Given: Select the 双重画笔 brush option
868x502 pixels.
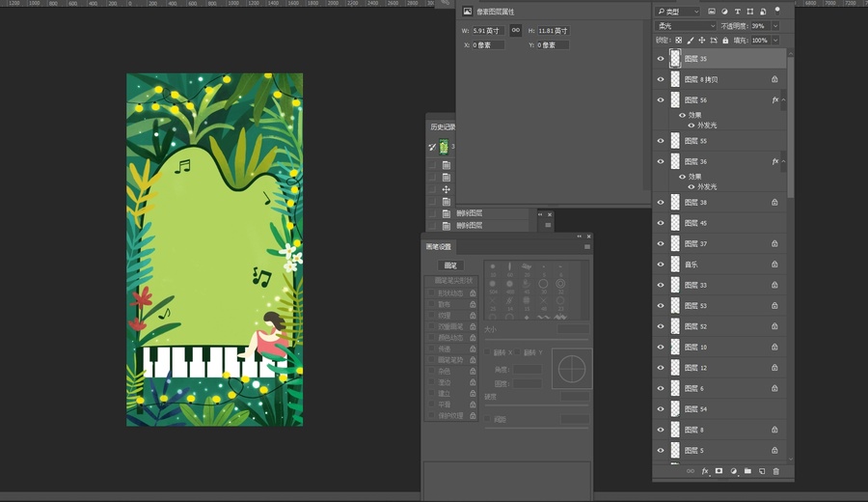Looking at the screenshot, I should coord(450,326).
